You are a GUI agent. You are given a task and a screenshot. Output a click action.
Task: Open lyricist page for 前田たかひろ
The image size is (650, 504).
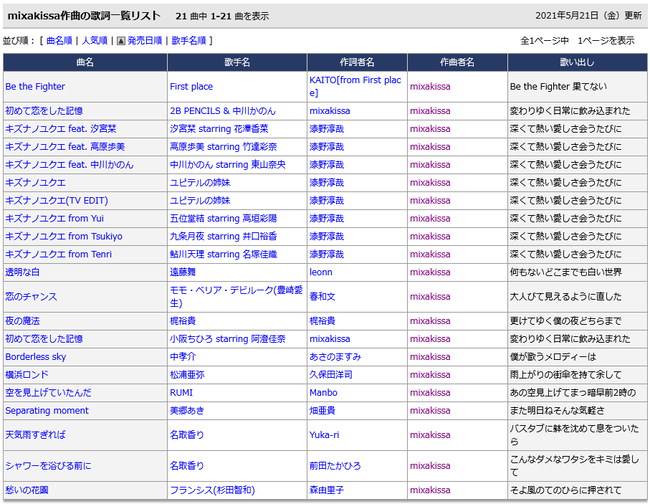pyautogui.click(x=335, y=466)
